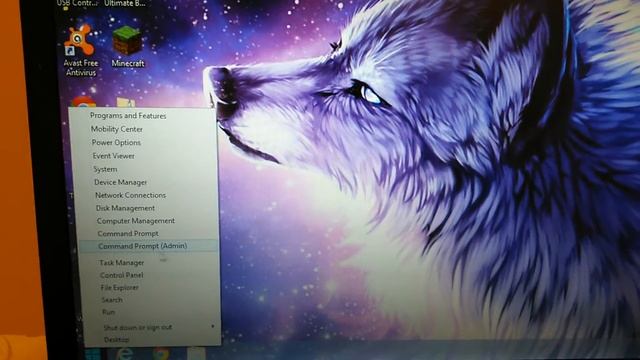Launch Internet Explorer from the taskbar
Screen dimensions: 640x360
(125, 354)
